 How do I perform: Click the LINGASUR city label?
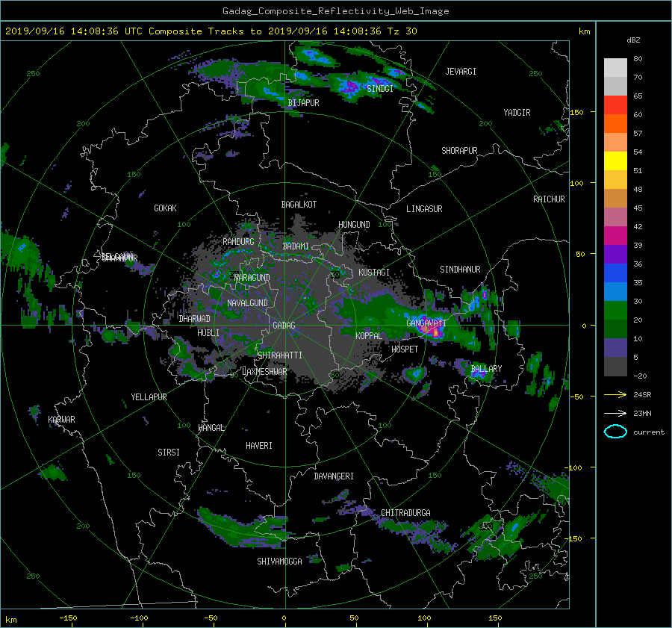point(424,209)
